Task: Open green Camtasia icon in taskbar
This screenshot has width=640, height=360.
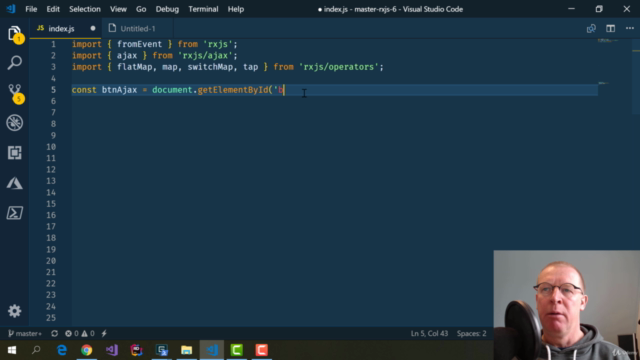Action: [236, 350]
